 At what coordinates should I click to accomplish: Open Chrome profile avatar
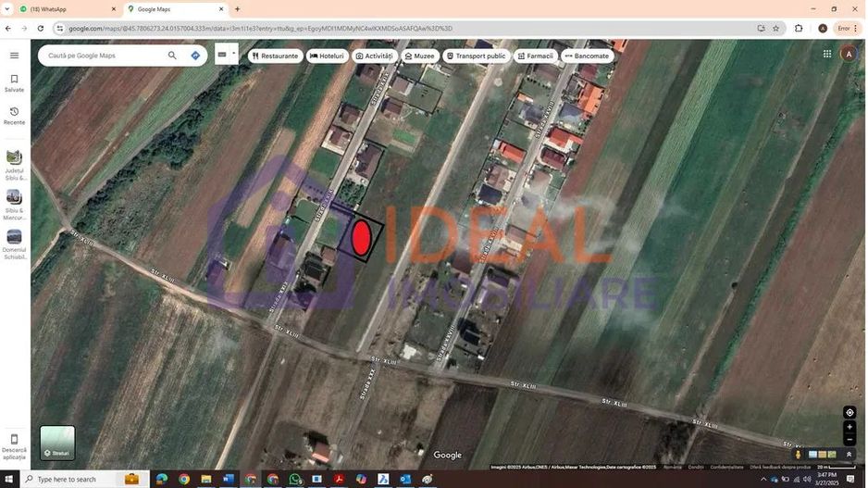tap(823, 29)
